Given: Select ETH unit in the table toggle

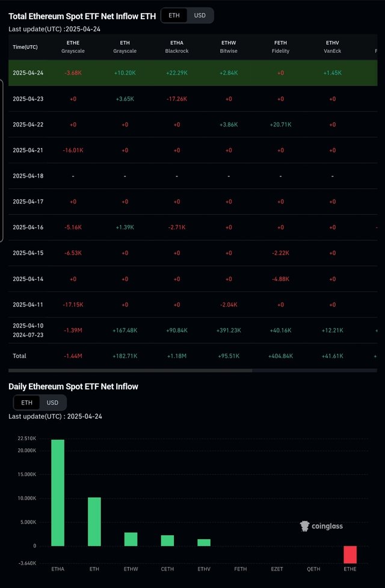Looking at the screenshot, I should (x=174, y=16).
